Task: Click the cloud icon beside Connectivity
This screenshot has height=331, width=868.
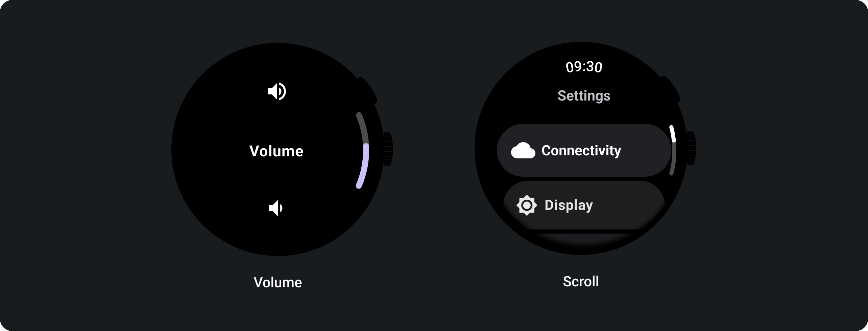Action: tap(523, 151)
